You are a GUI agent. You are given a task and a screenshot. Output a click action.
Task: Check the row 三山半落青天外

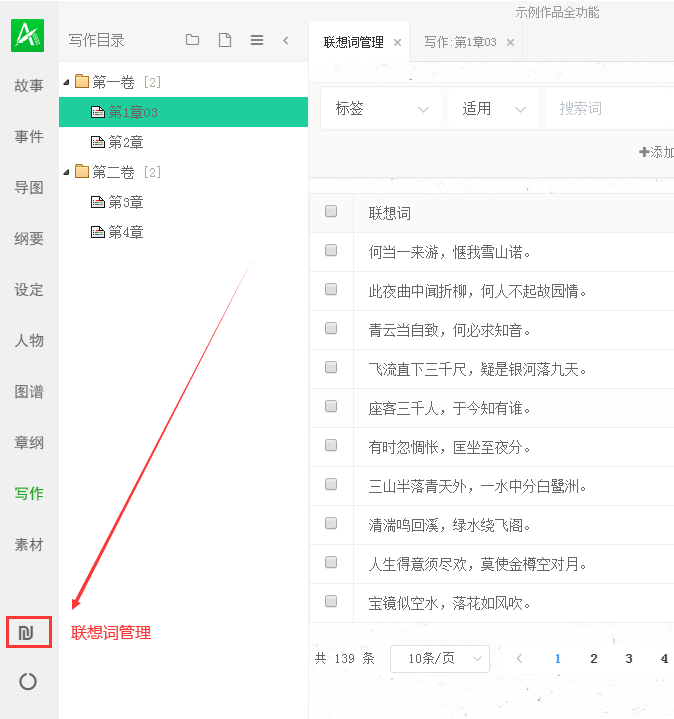(x=331, y=484)
